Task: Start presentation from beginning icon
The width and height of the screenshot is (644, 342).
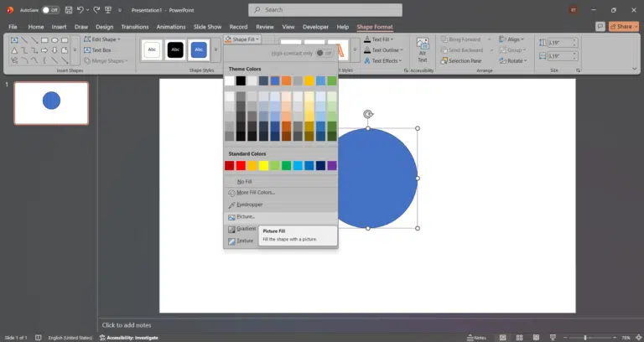Action: 108,10
